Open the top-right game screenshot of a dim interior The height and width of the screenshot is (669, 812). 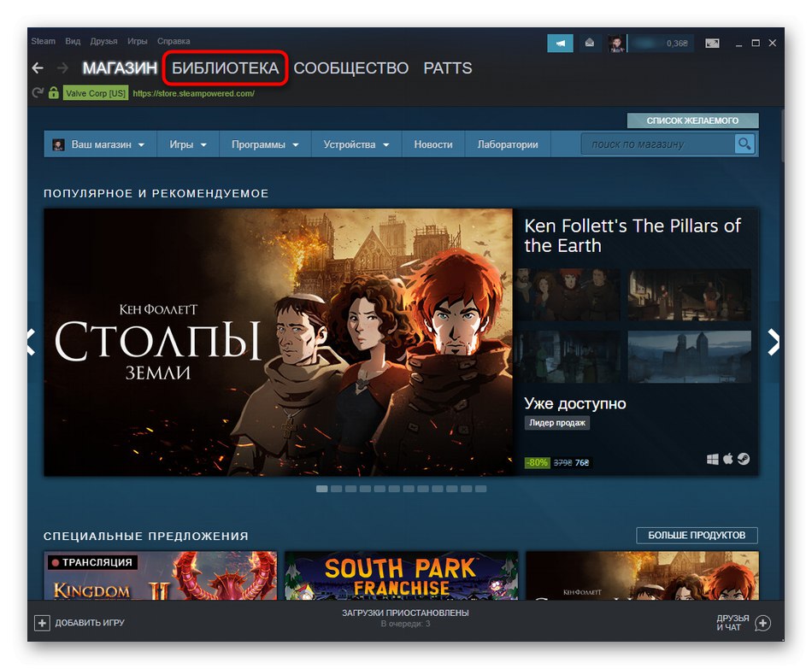689,294
